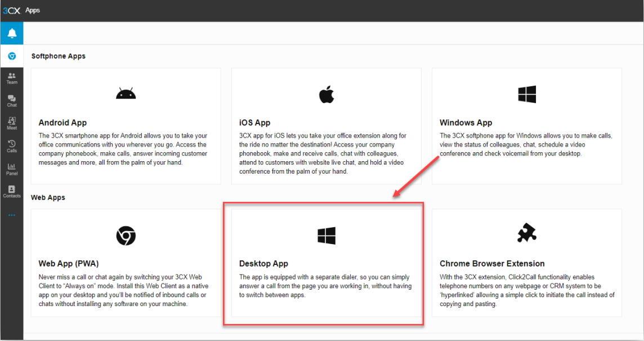The image size is (644, 341).
Task: Click the Web Apps heading
Action: pyautogui.click(x=48, y=197)
